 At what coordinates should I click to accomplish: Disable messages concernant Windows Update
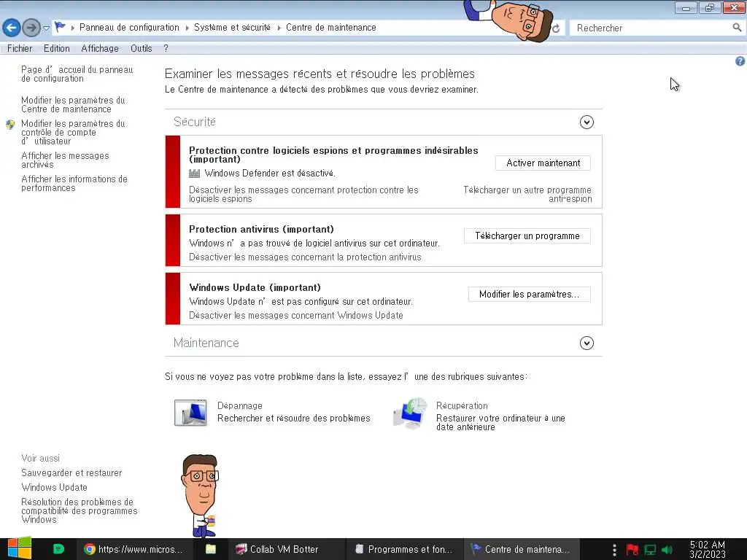pos(296,315)
